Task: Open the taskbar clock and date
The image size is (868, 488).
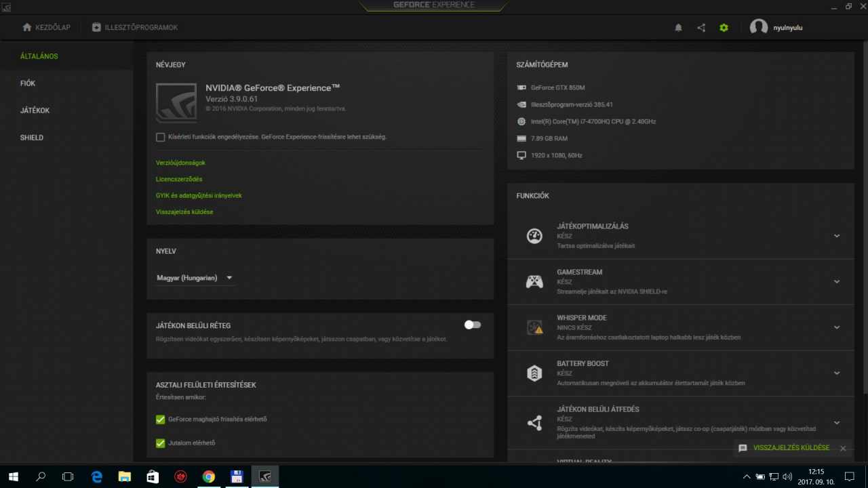Action: tap(816, 476)
